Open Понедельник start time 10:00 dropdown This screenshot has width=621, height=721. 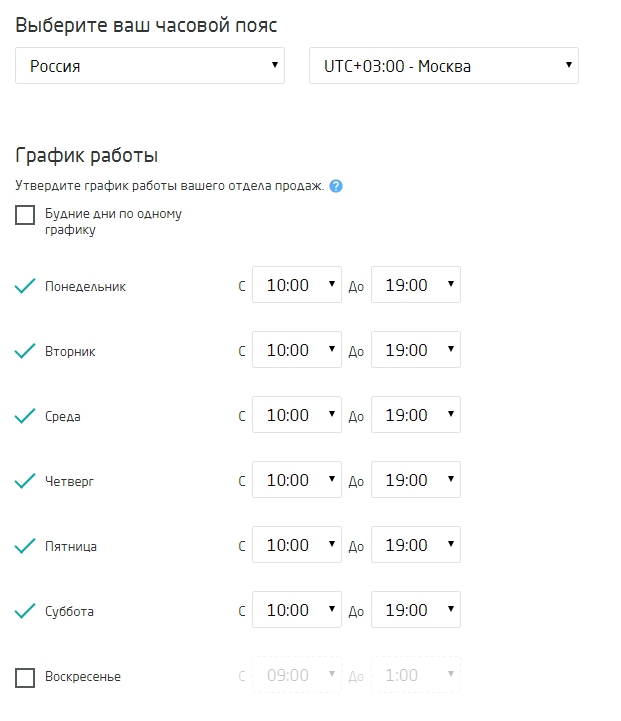click(297, 285)
